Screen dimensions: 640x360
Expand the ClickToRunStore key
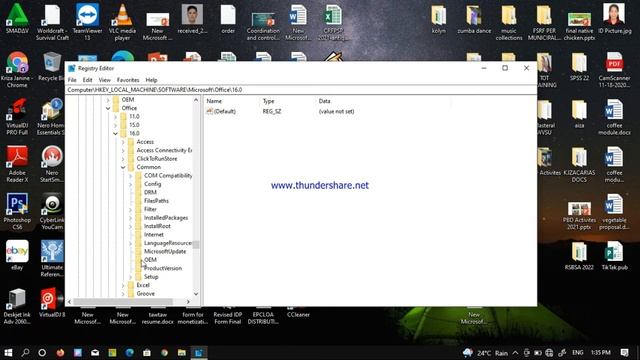pos(123,159)
